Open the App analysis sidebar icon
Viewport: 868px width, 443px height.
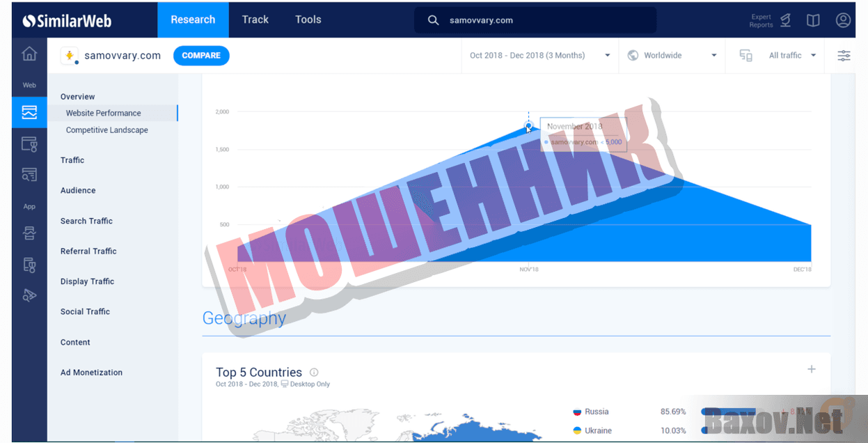pyautogui.click(x=29, y=233)
